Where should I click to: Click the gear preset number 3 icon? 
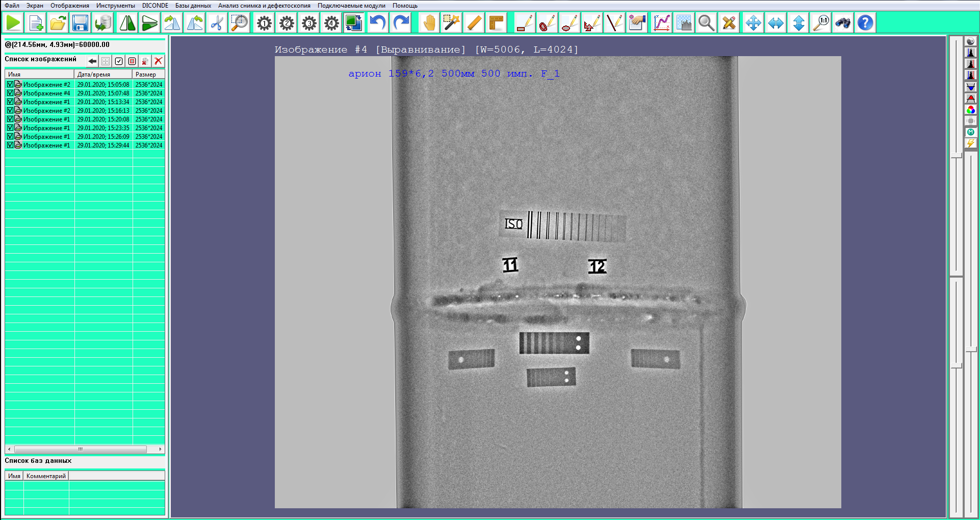click(x=309, y=23)
